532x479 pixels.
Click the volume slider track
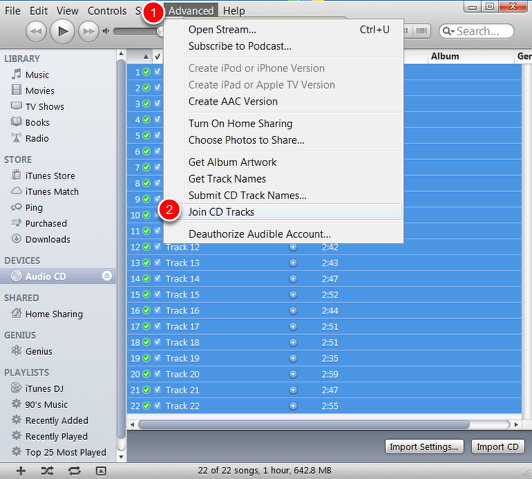click(137, 31)
